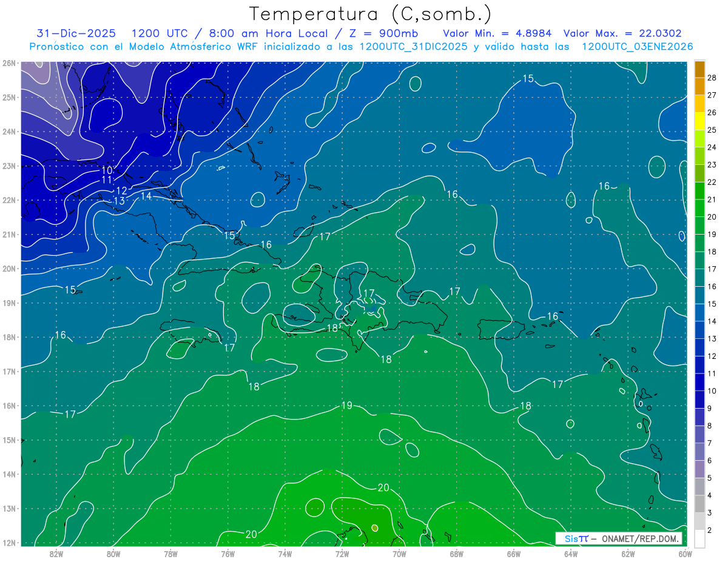Click the 20N latitude axis label
The height and width of the screenshot is (562, 728).
9,269
